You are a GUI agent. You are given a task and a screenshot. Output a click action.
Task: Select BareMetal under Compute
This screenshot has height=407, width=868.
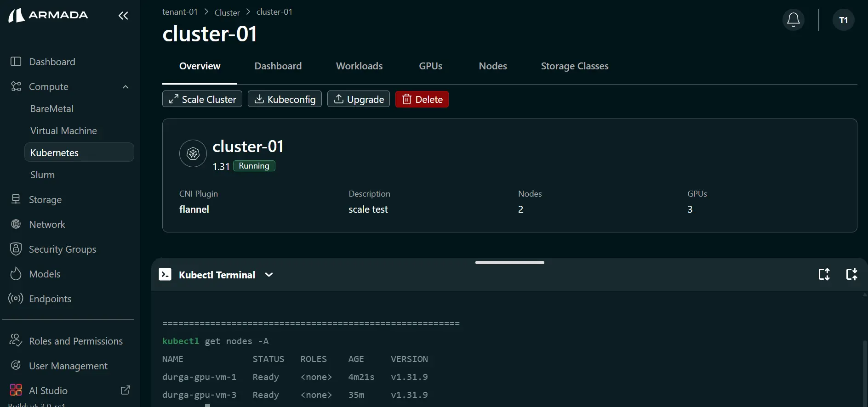tap(52, 109)
